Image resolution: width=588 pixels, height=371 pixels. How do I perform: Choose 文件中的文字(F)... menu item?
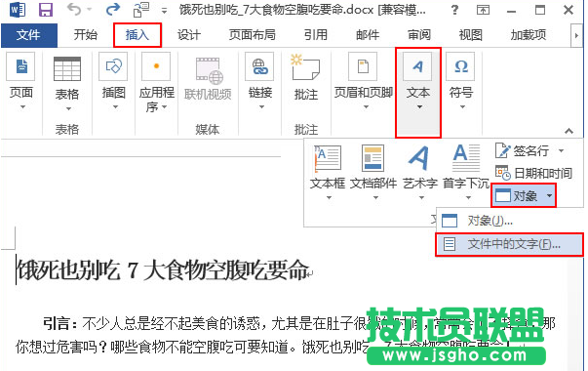click(x=510, y=244)
